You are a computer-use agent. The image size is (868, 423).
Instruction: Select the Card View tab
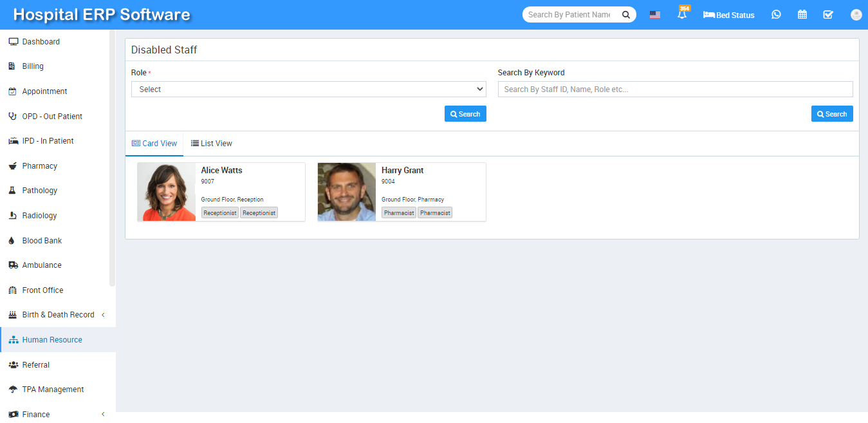[x=154, y=144]
